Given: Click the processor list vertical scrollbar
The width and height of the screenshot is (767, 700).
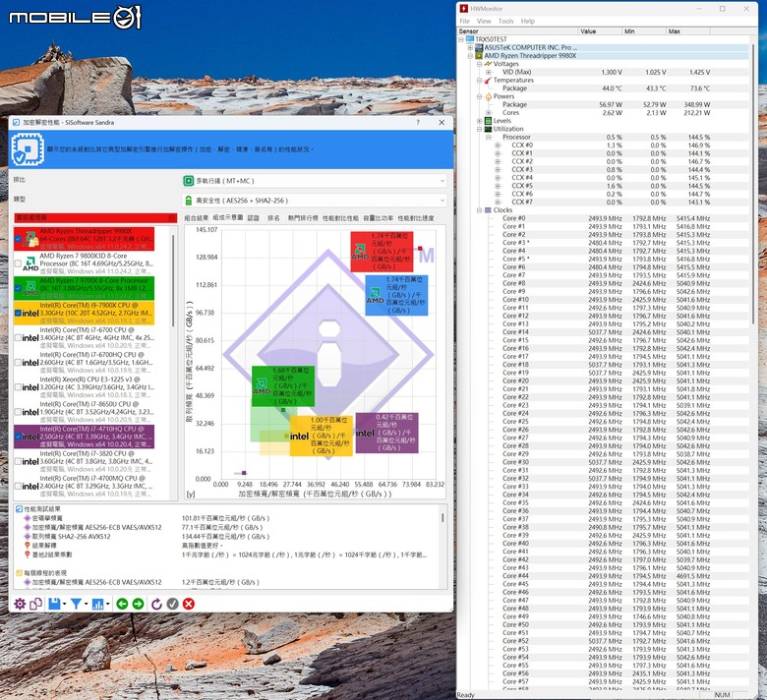Looking at the screenshot, I should (x=173, y=280).
